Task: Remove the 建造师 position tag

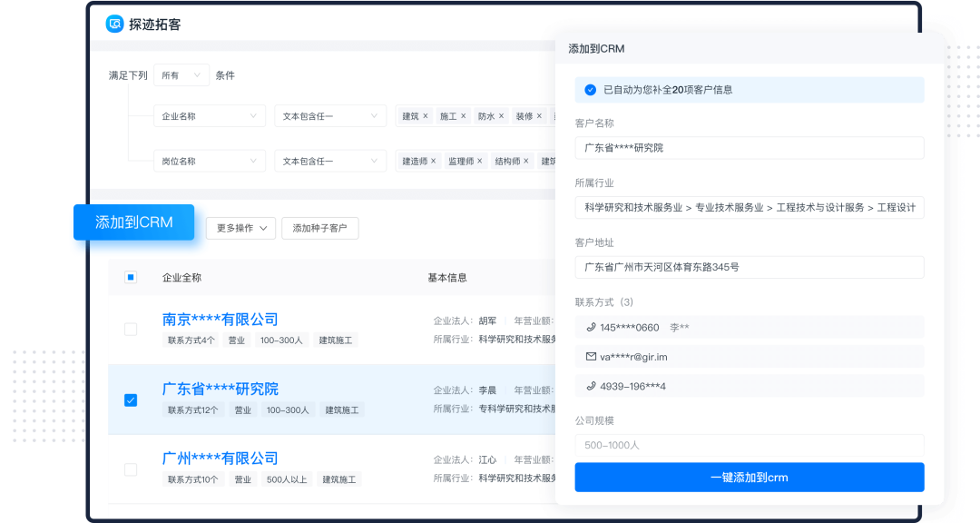Action: pyautogui.click(x=433, y=161)
